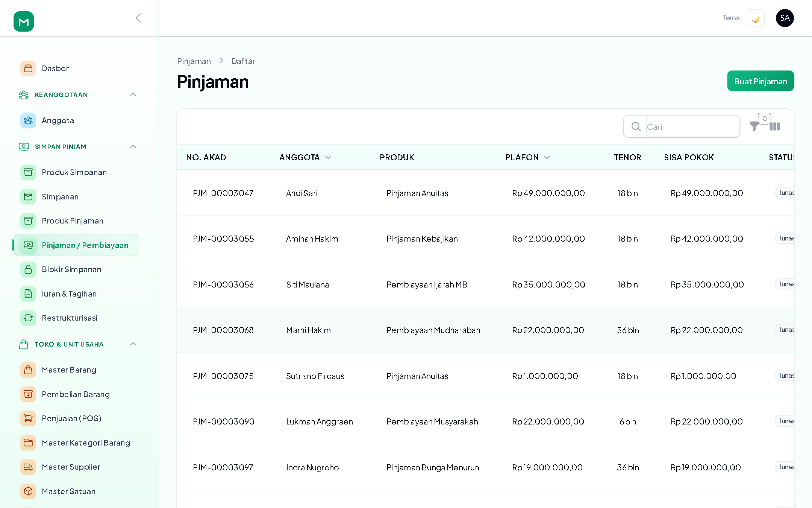Click the Dasbor sidebar icon
Screen dimensions: 812x508
(x=28, y=68)
